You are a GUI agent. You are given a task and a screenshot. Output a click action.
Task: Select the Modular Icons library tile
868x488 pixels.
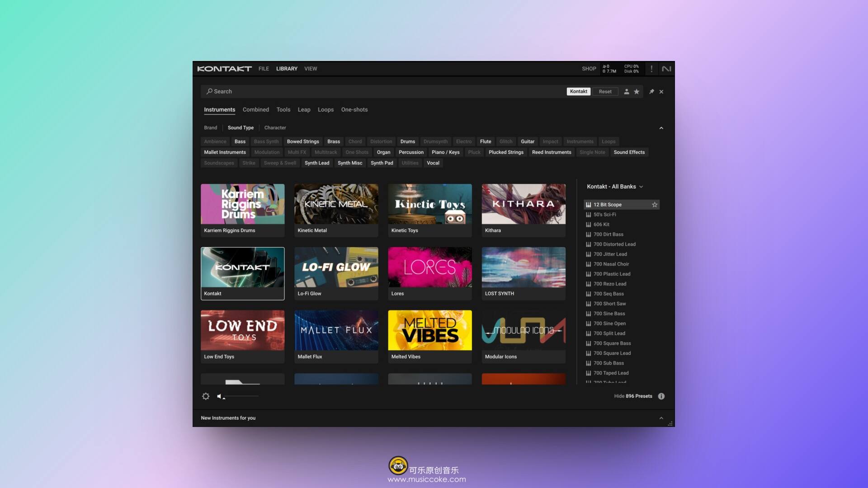pyautogui.click(x=524, y=337)
